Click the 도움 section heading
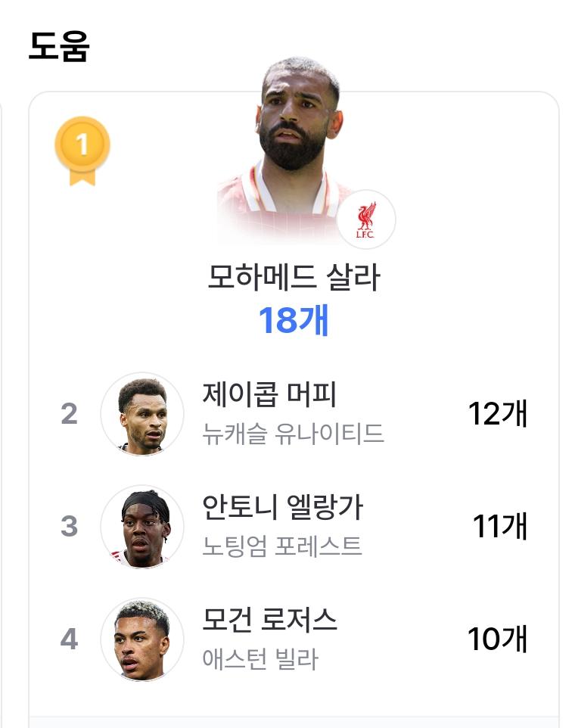 point(59,46)
